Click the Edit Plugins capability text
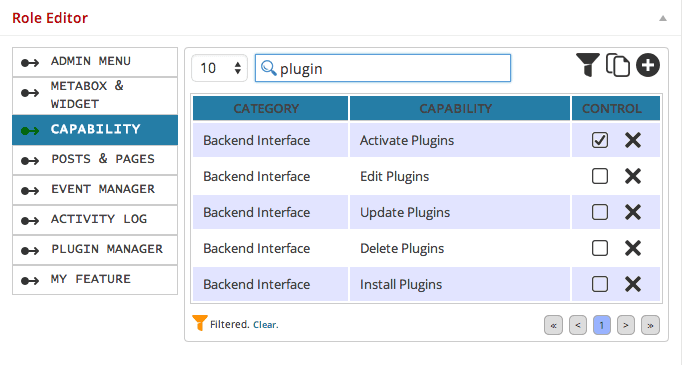Screen dimensions: 682x365 point(394,177)
